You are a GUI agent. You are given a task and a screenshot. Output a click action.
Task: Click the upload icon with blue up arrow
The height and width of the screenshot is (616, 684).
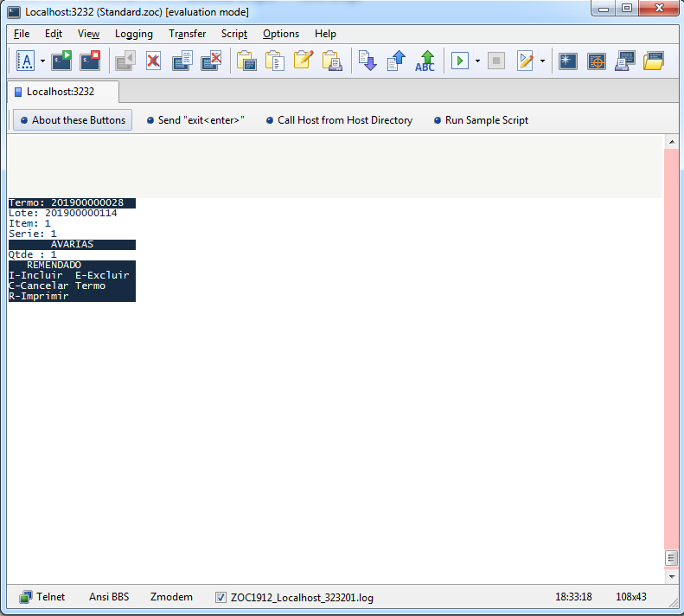(396, 61)
